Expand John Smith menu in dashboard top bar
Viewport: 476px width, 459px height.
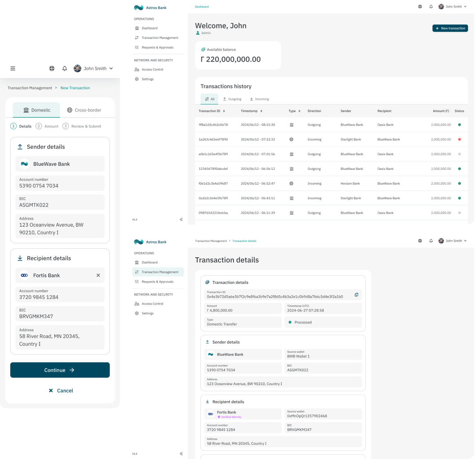pos(453,7)
